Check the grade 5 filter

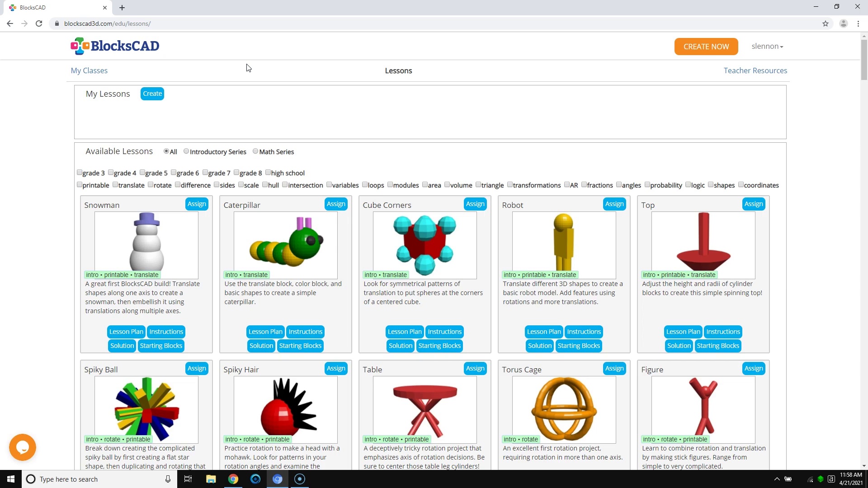[142, 173]
